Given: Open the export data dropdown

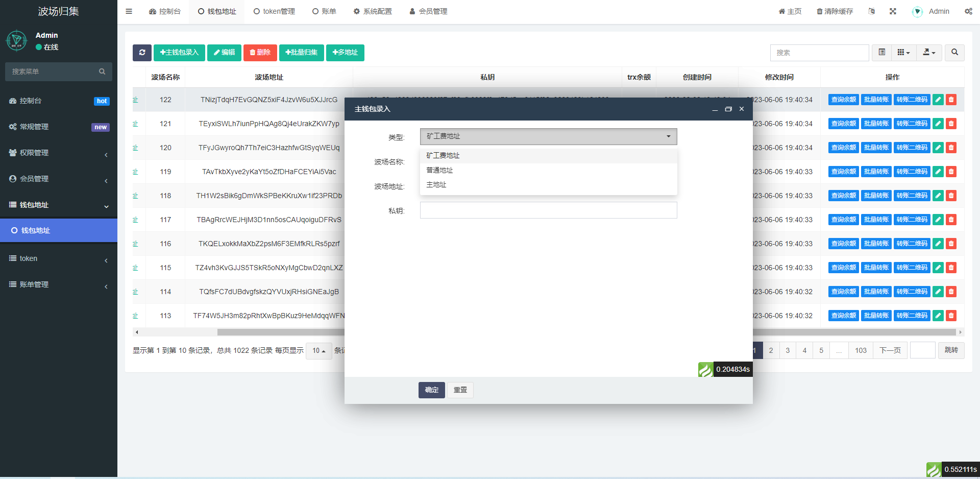Looking at the screenshot, I should 929,53.
